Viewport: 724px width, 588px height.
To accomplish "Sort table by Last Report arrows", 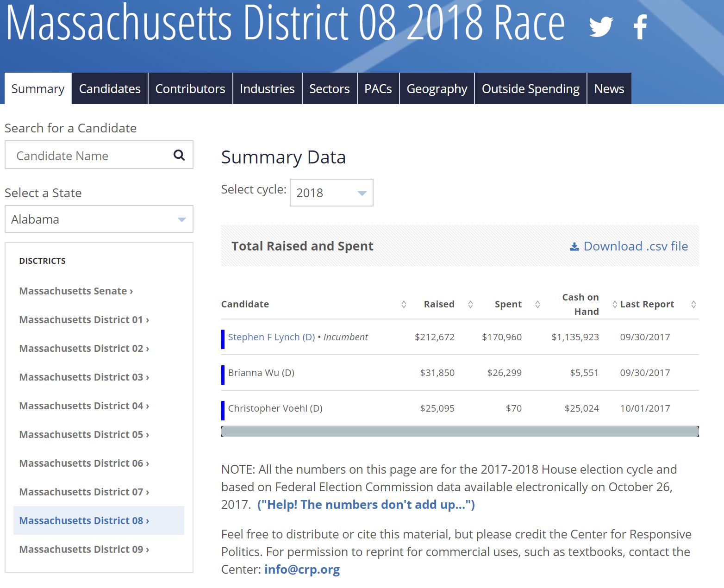I will 693,304.
